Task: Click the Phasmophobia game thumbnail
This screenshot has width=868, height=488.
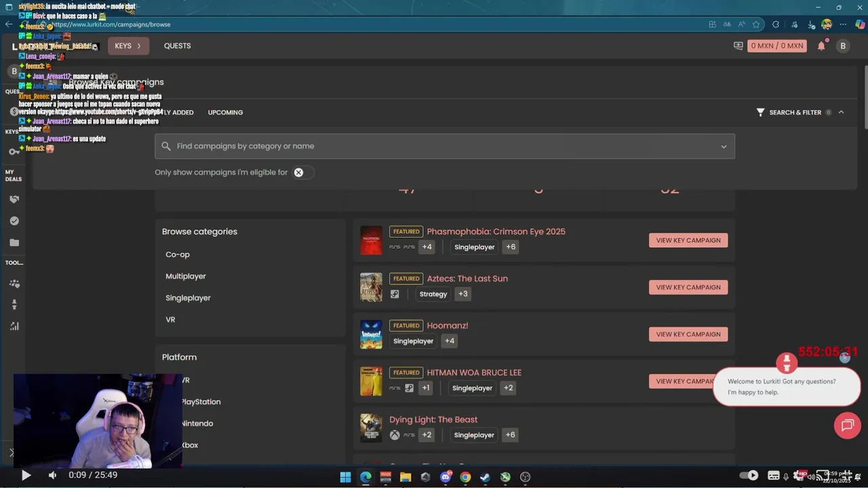Action: [x=371, y=241]
